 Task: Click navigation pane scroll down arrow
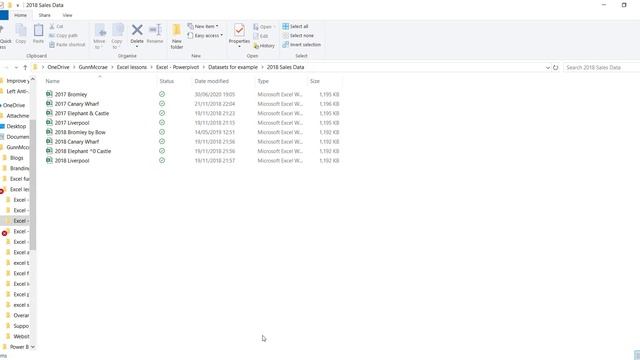(x=33, y=347)
